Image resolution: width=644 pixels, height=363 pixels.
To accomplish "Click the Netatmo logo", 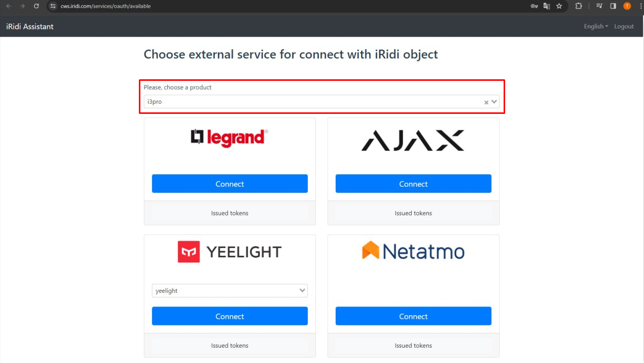I will coord(413,250).
